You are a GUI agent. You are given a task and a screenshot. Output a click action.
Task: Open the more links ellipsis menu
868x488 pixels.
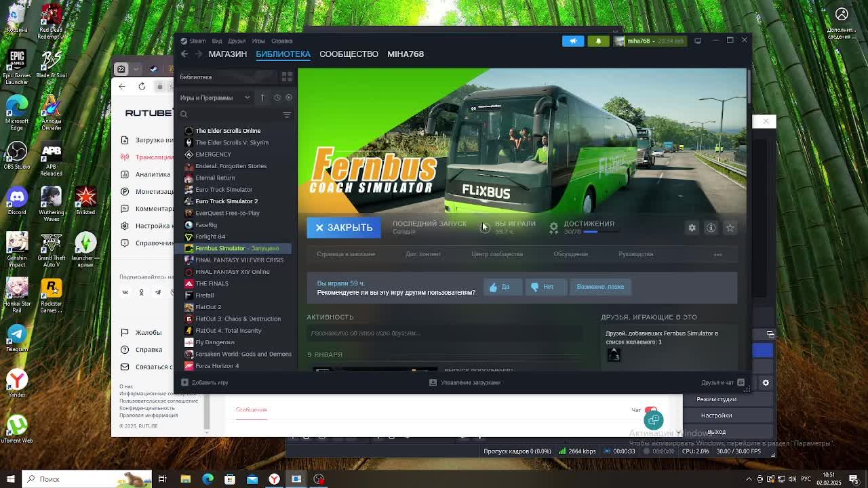pyautogui.click(x=717, y=254)
